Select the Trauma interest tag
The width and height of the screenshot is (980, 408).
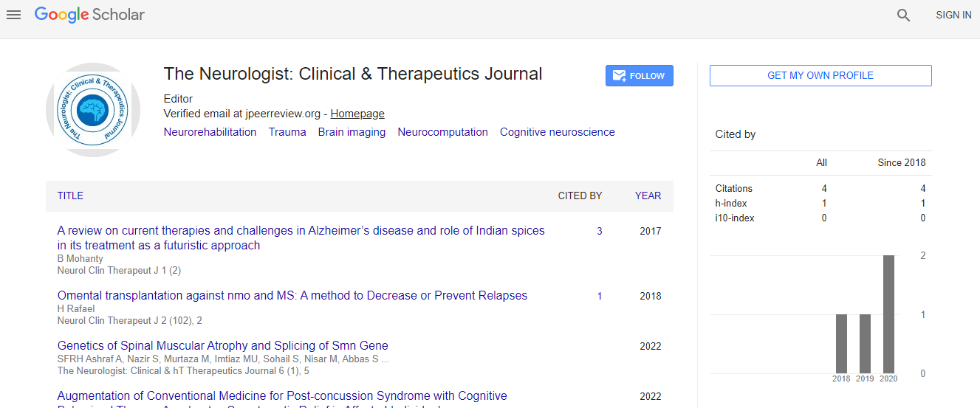[x=287, y=132]
